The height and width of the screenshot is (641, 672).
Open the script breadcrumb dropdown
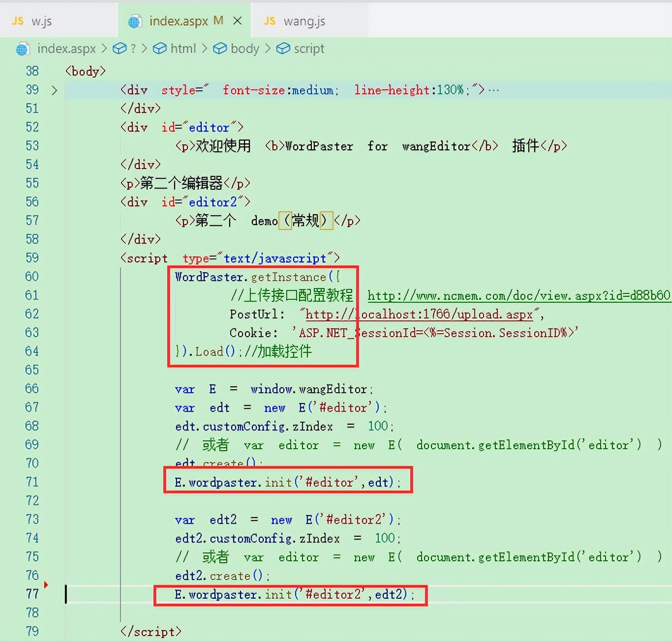pos(308,49)
